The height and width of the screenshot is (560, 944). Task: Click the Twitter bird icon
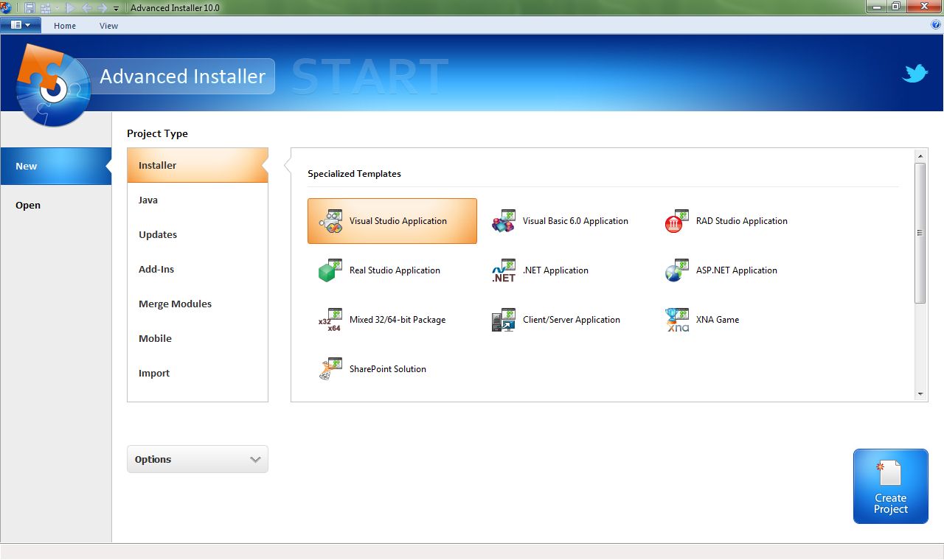coord(915,73)
